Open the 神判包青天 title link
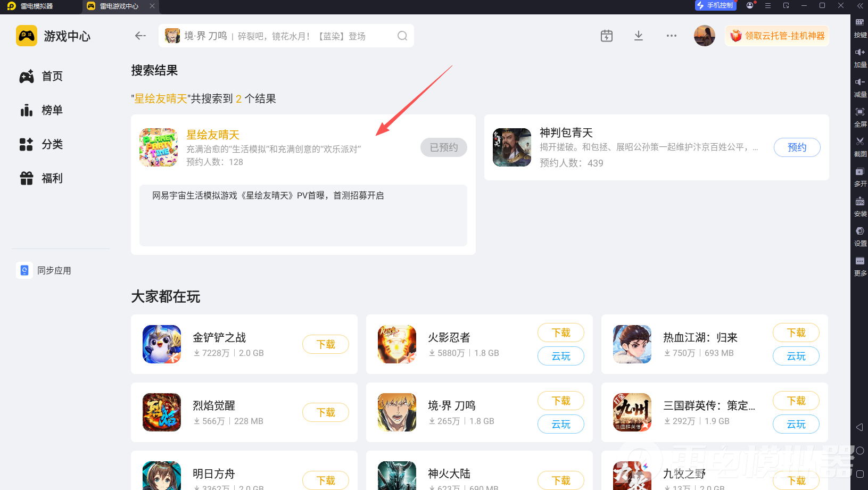The height and width of the screenshot is (490, 868). [566, 132]
